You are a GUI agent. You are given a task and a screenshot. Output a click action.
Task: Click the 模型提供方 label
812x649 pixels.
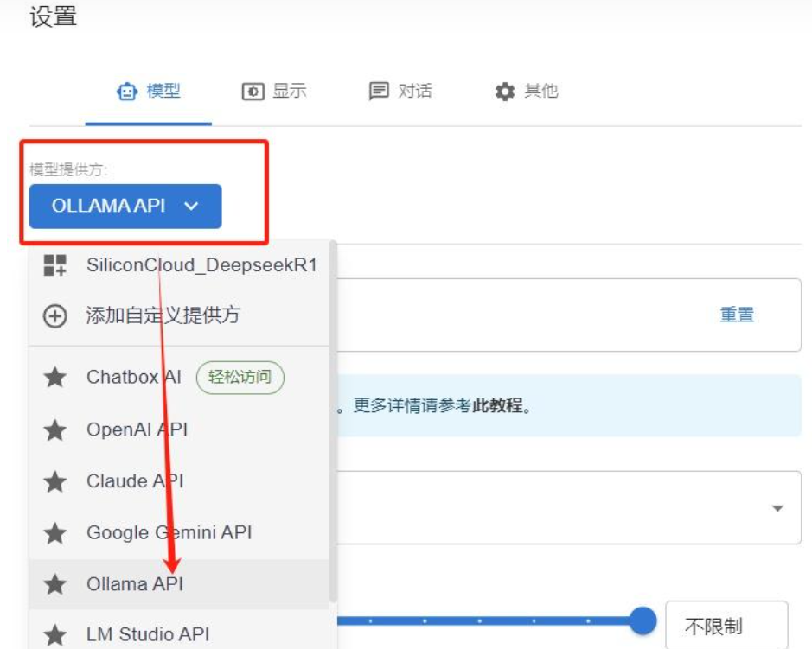point(67,169)
